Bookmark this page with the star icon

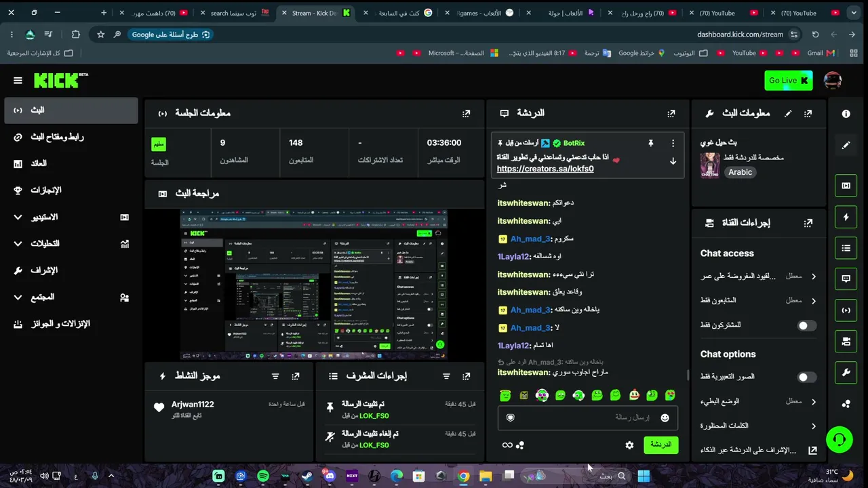[100, 35]
